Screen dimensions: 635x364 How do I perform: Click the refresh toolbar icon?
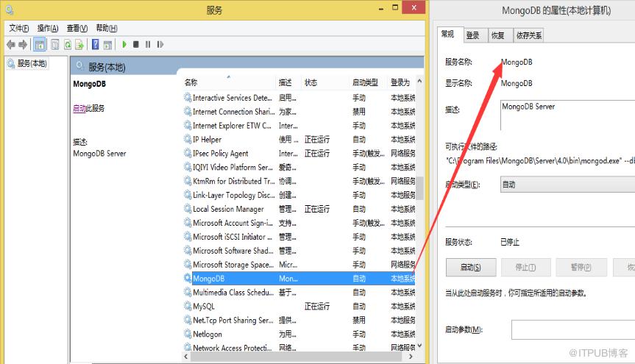[68, 45]
